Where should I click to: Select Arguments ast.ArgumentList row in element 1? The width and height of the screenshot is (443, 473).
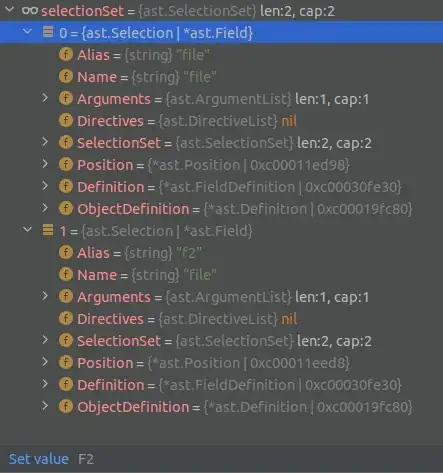[221, 296]
